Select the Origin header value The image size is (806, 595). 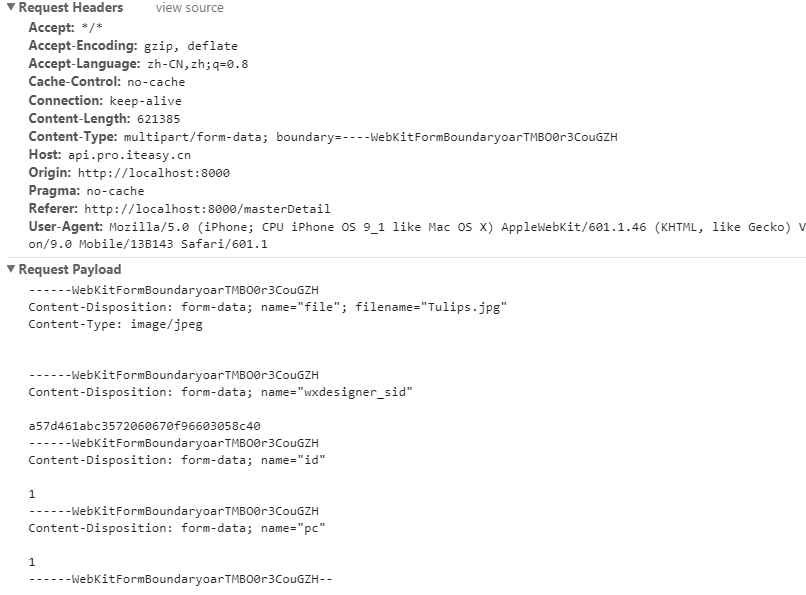[x=154, y=173]
